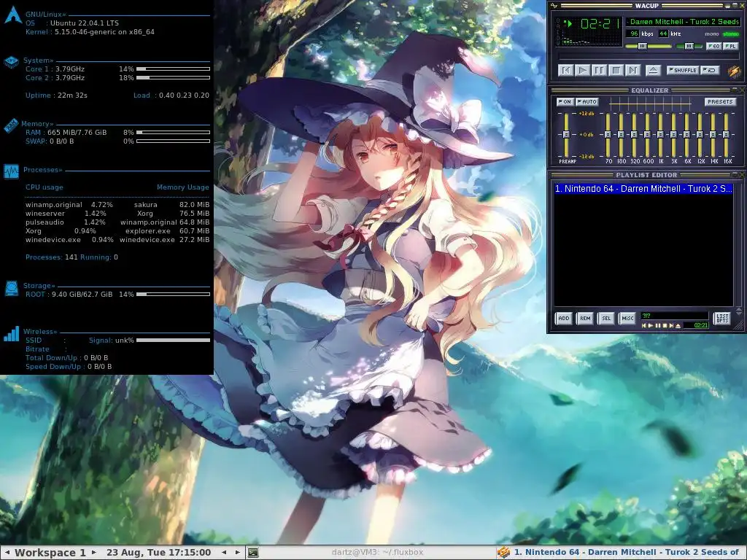747x560 pixels.
Task: Open the MISC menu in Playlist Editor
Action: click(627, 319)
